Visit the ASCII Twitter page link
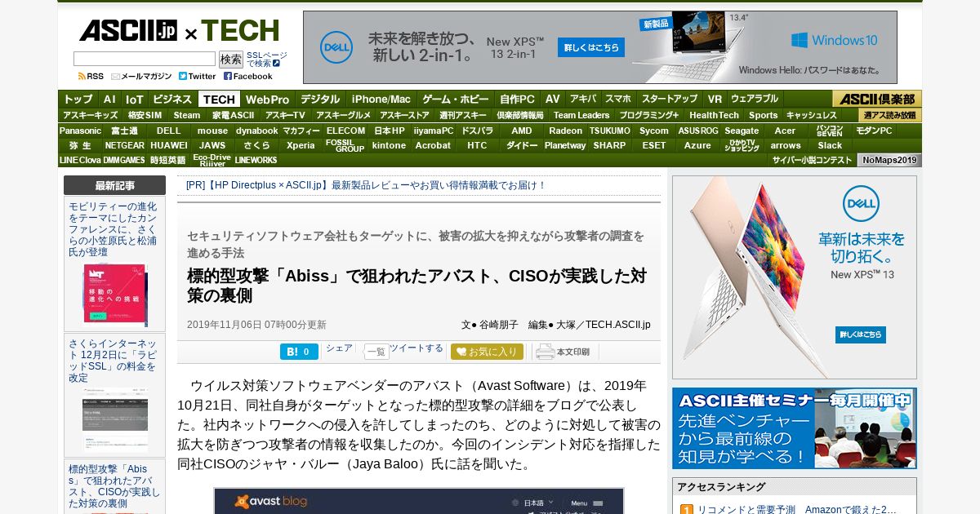 tap(197, 76)
